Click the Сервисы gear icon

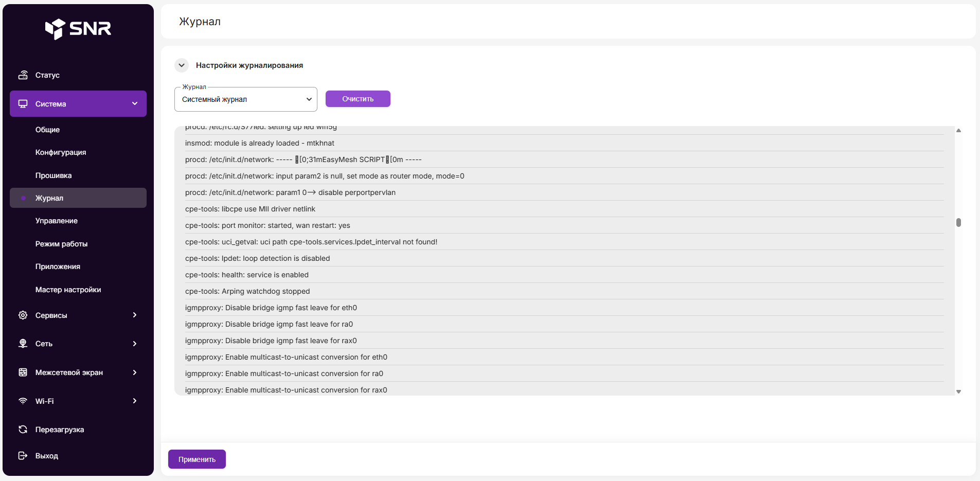(x=23, y=315)
